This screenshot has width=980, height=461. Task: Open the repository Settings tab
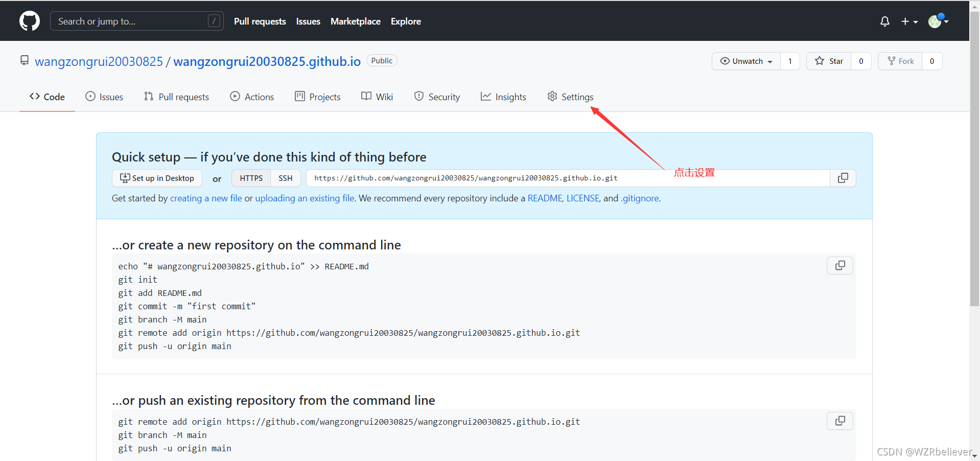tap(570, 97)
